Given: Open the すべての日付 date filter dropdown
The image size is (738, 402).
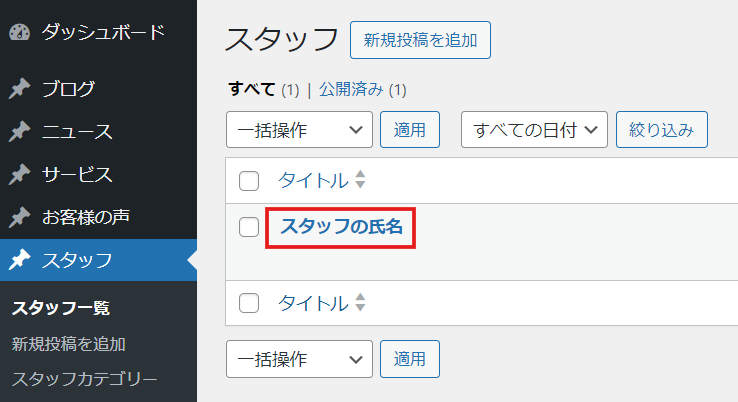Looking at the screenshot, I should click(x=534, y=129).
